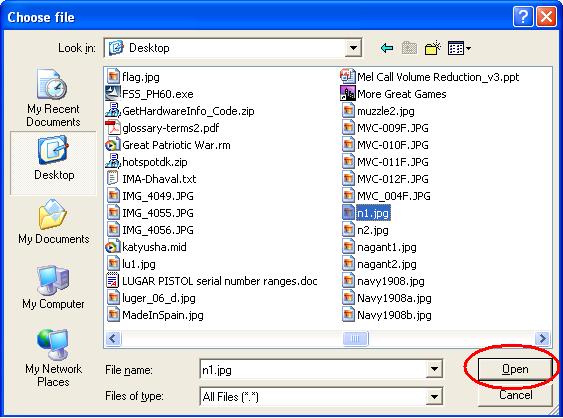
Task: Create a new folder with toolbar icon
Action: click(432, 48)
